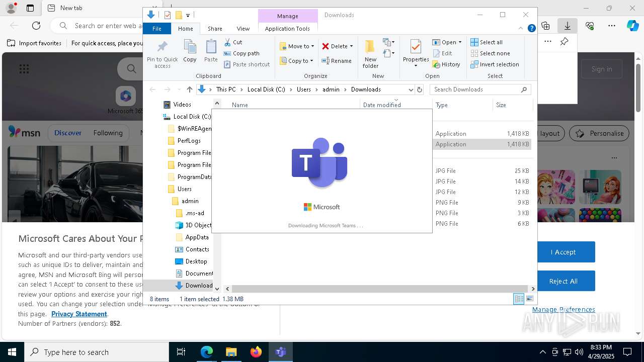Switch to the Share ribbon tab
The image size is (644, 362).
tap(215, 29)
